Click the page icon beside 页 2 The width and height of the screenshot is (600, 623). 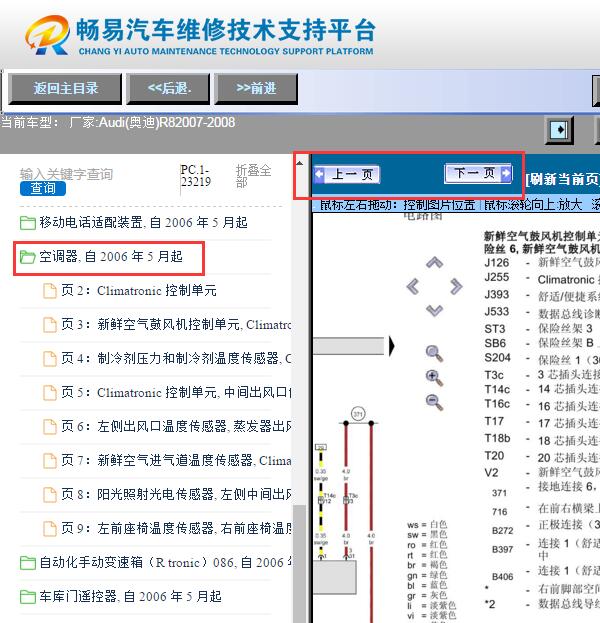(x=50, y=291)
